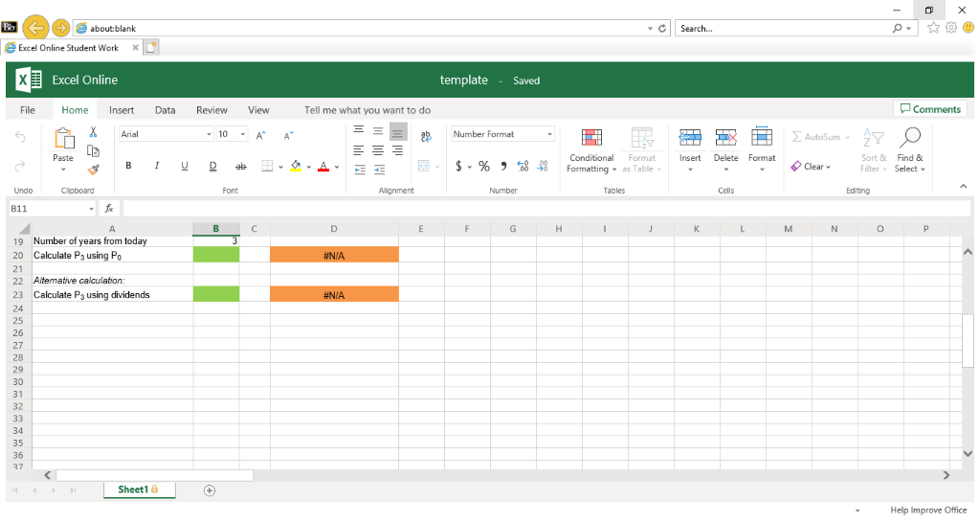Click the Cut scissors icon
The height and width of the screenshot is (523, 980).
93,132
